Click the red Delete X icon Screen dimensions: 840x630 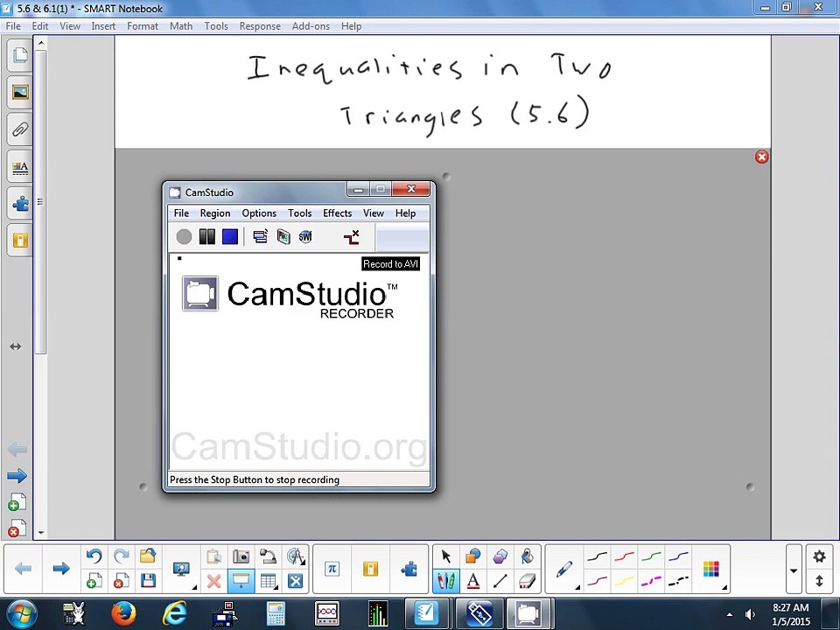[213, 581]
